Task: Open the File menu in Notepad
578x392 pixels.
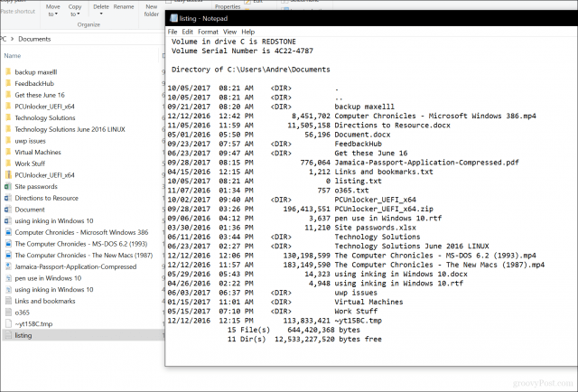Action: click(172, 32)
